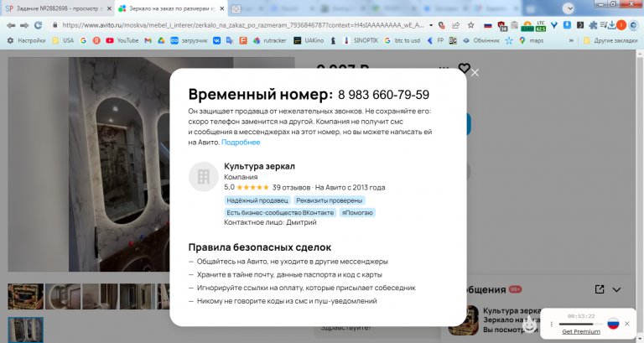Open the YouTube bookmark
Screen dimensions: 644x343
click(122, 40)
